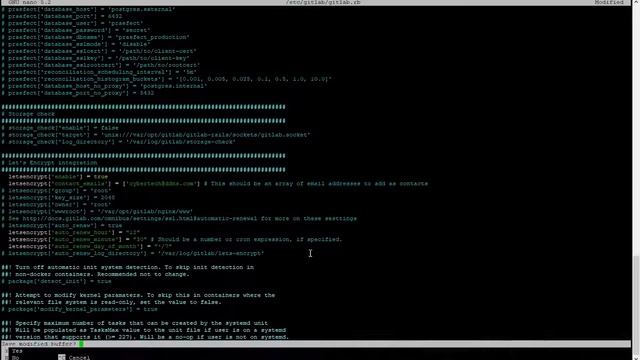Click praefect['reconciliation_histogram_buckets'] line
The width and height of the screenshot is (640, 360).
click(x=166, y=79)
